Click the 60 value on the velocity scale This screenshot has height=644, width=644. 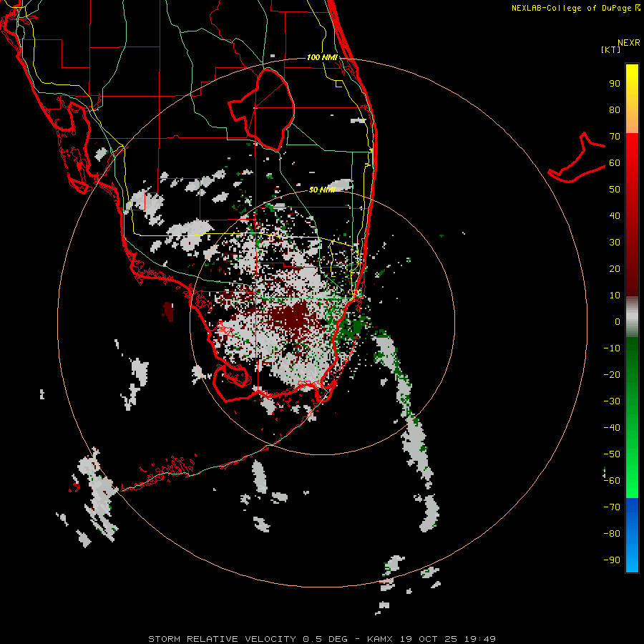[x=615, y=163]
